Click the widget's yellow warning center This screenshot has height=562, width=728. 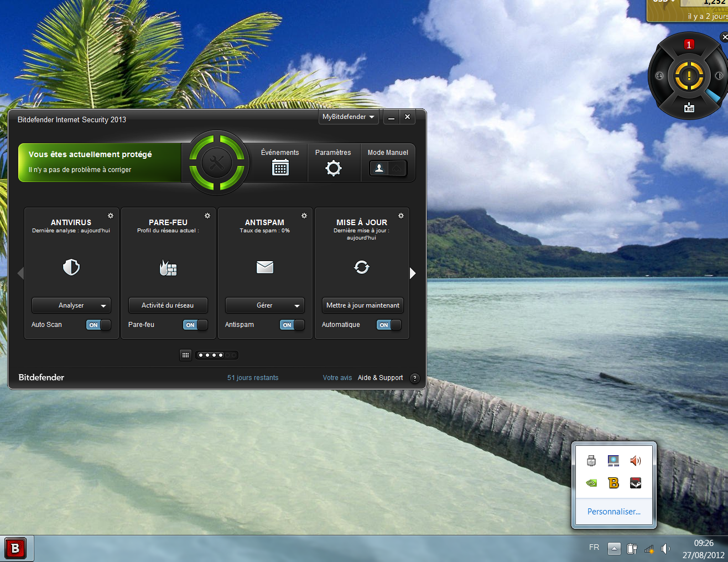click(689, 76)
